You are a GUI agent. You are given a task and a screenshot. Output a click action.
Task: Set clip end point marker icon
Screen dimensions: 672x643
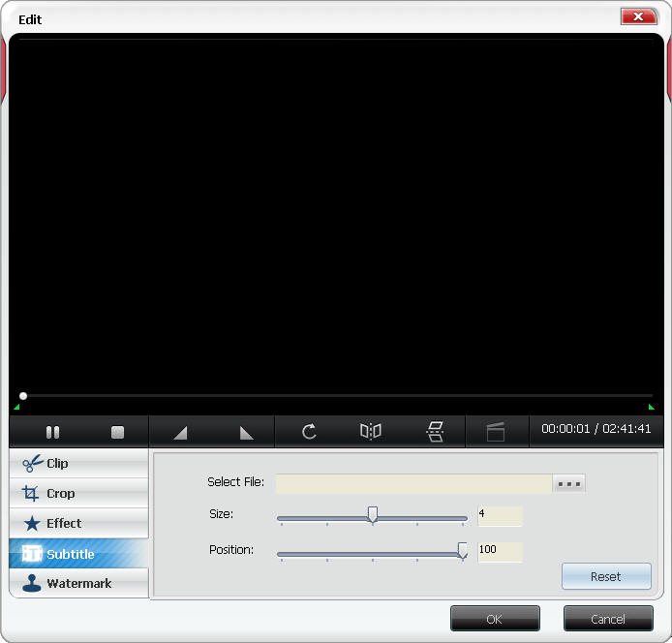point(246,432)
